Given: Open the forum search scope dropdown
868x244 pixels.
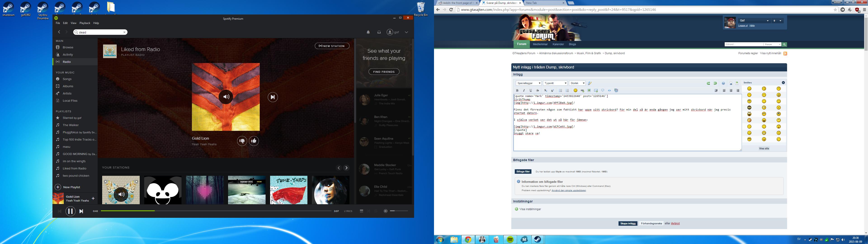Looking at the screenshot, I should (x=772, y=45).
